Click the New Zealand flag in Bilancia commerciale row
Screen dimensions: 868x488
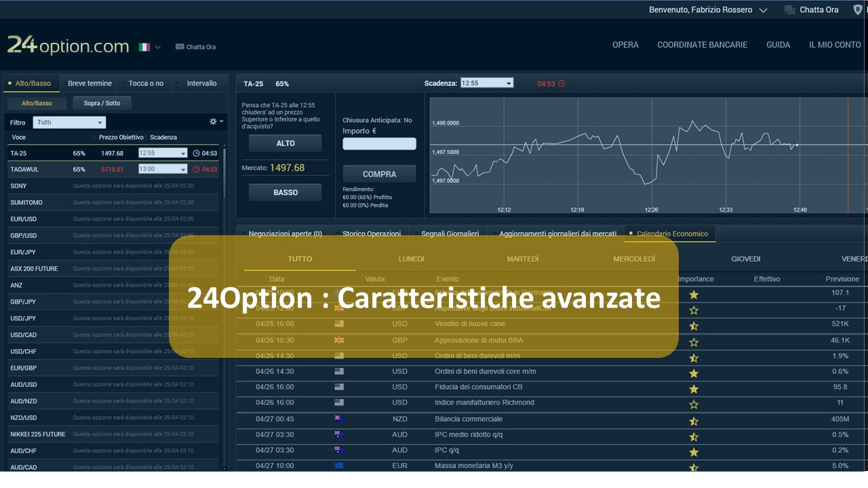coord(339,419)
